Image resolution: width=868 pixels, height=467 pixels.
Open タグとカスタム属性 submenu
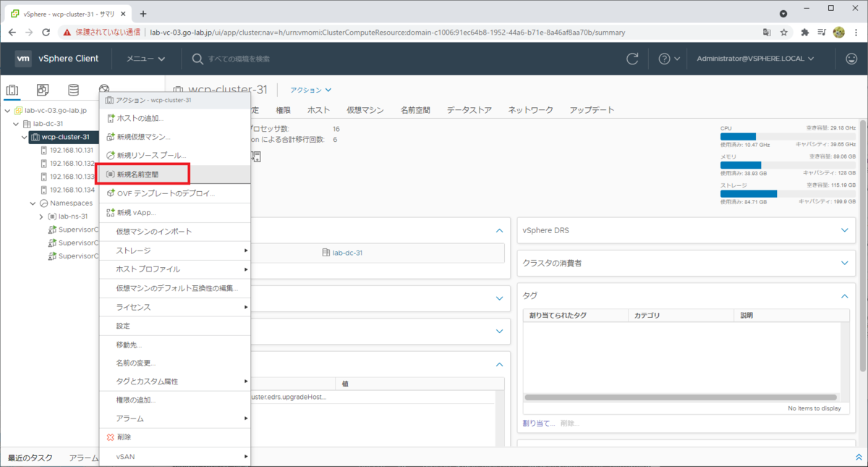174,382
